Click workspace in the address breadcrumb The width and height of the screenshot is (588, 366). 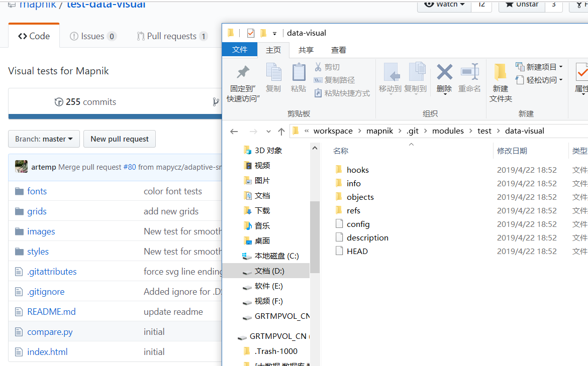click(333, 131)
